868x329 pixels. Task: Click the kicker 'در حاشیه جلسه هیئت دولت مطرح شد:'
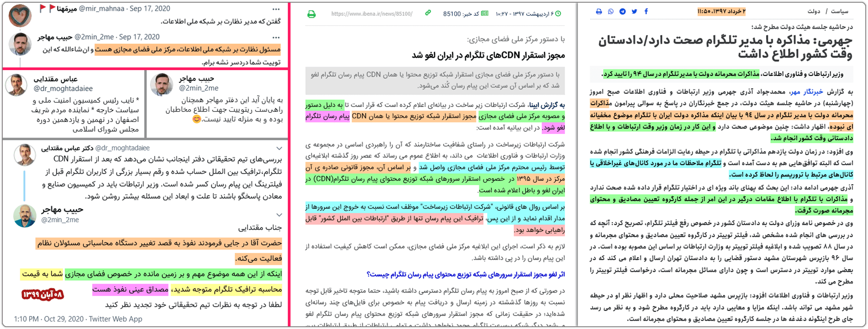802,27
